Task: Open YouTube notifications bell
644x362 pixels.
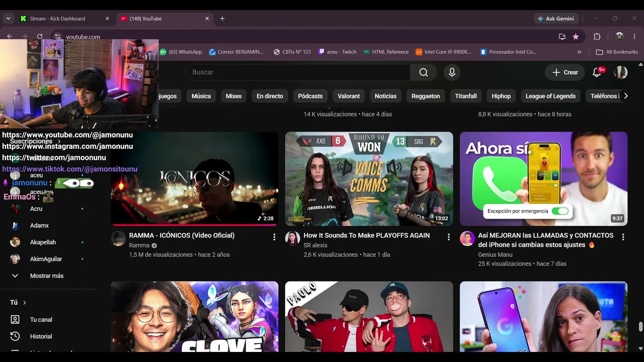Action: pyautogui.click(x=597, y=72)
